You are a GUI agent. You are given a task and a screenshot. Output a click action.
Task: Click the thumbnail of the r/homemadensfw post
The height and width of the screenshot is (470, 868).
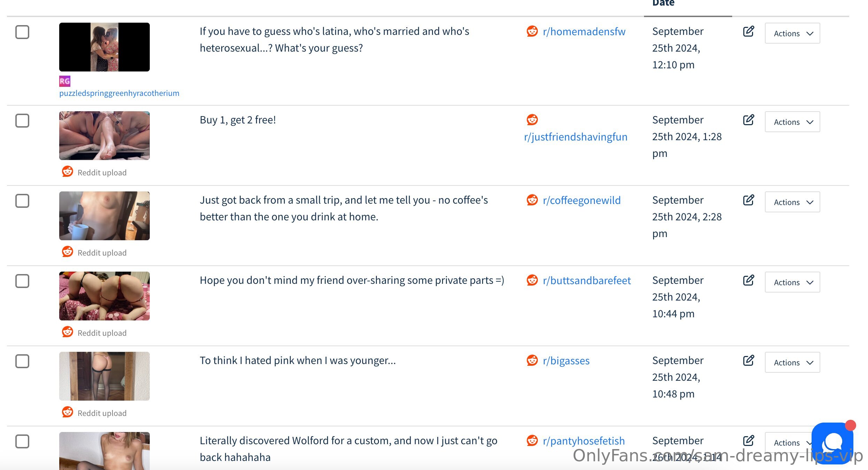pyautogui.click(x=104, y=47)
